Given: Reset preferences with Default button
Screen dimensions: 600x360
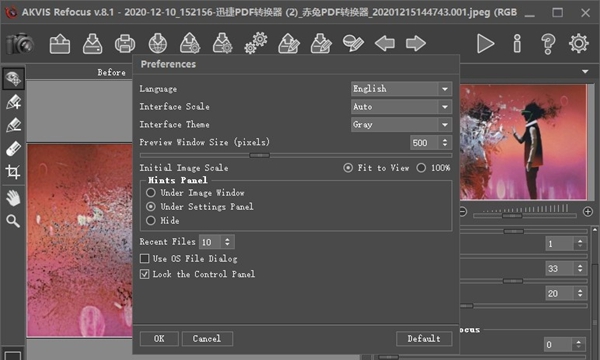Looking at the screenshot, I should tap(424, 339).
